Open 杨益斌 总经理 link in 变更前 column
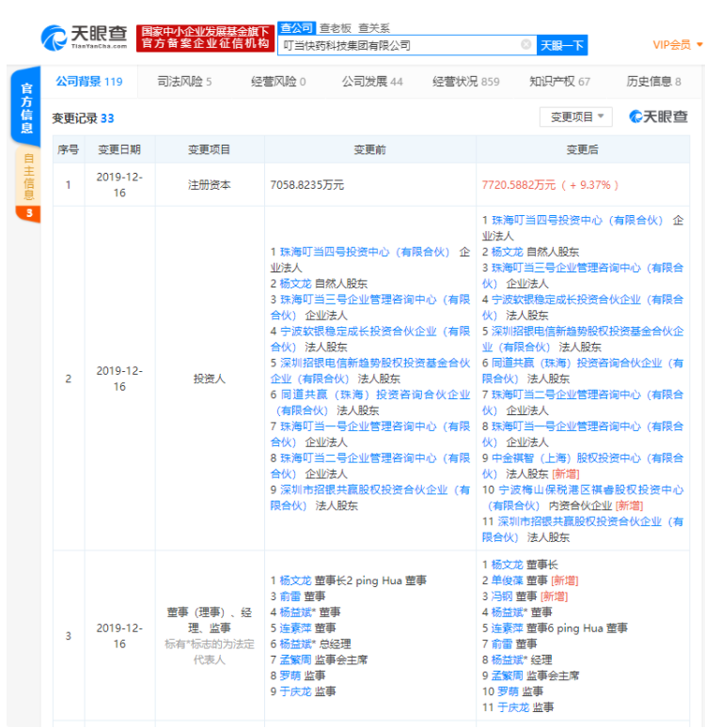This screenshot has height=728, width=705. pyautogui.click(x=297, y=644)
